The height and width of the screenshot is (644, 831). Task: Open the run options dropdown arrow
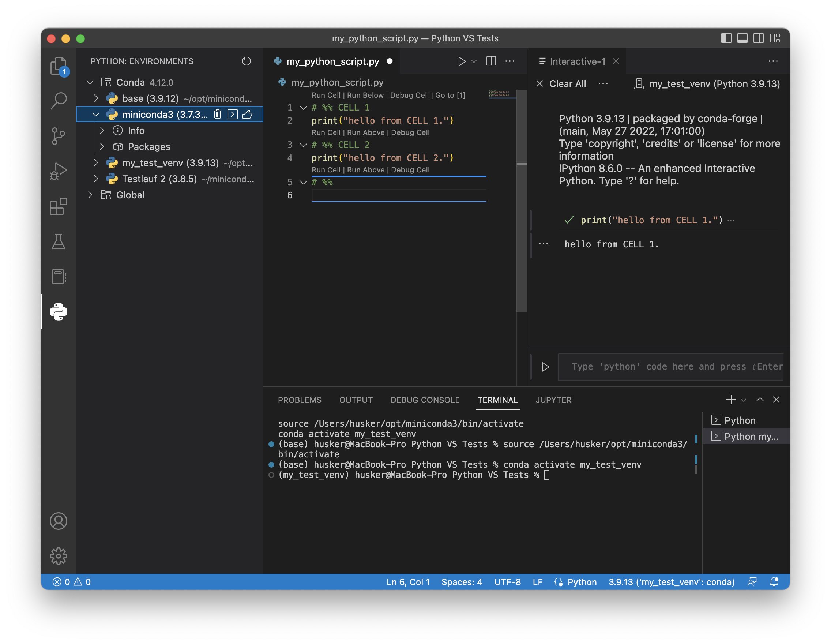coord(474,61)
